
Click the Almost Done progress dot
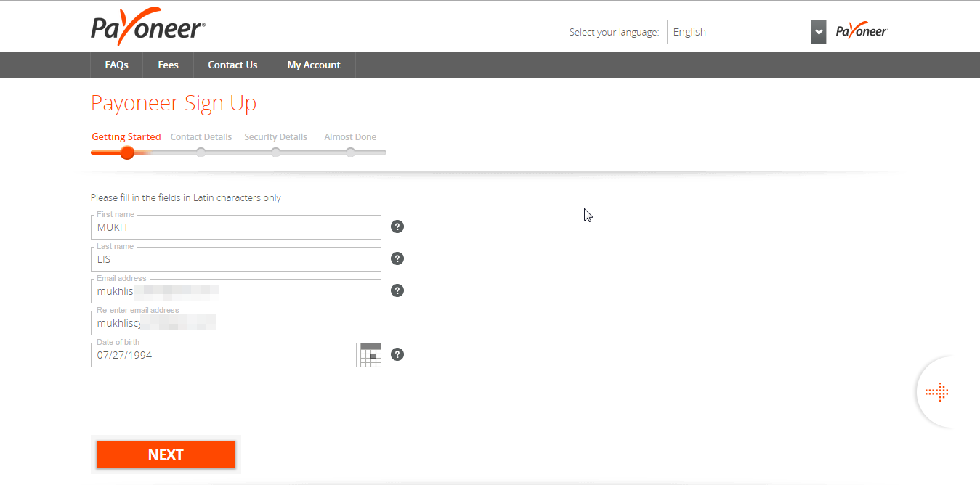tap(350, 152)
